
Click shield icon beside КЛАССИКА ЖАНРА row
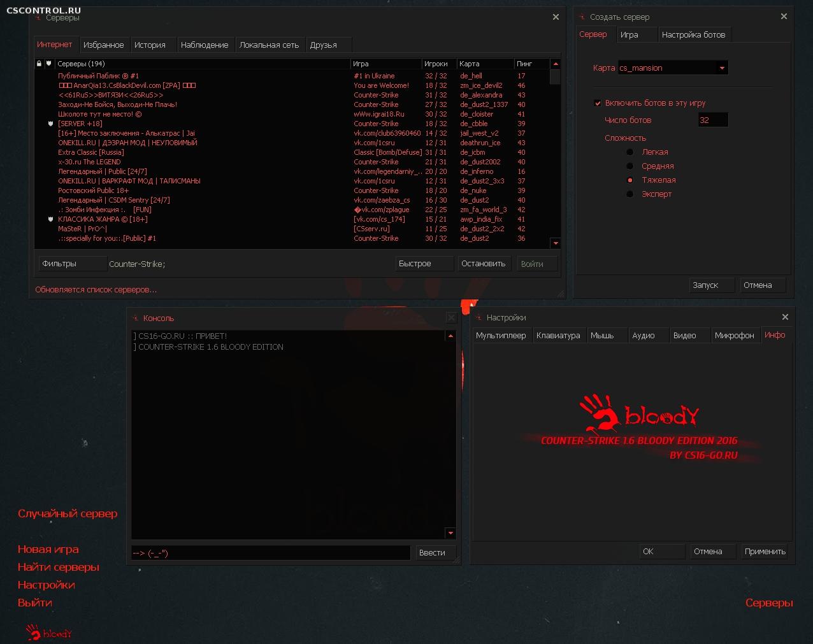[x=50, y=219]
